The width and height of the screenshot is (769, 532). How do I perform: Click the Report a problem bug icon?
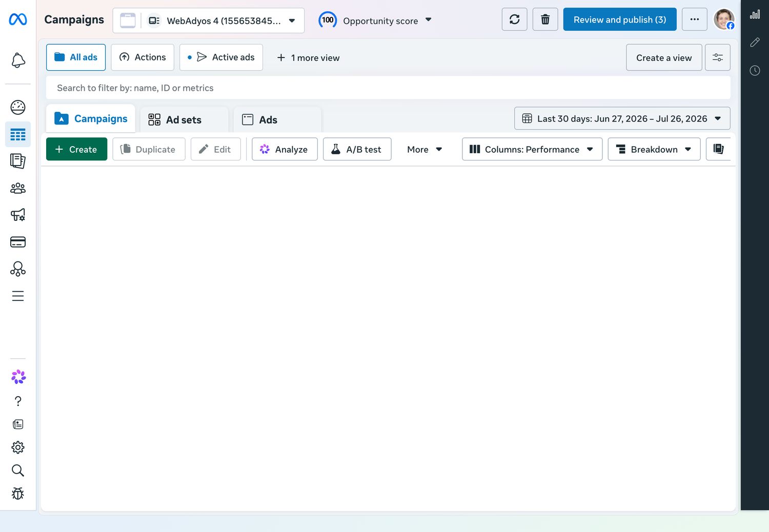point(18,494)
